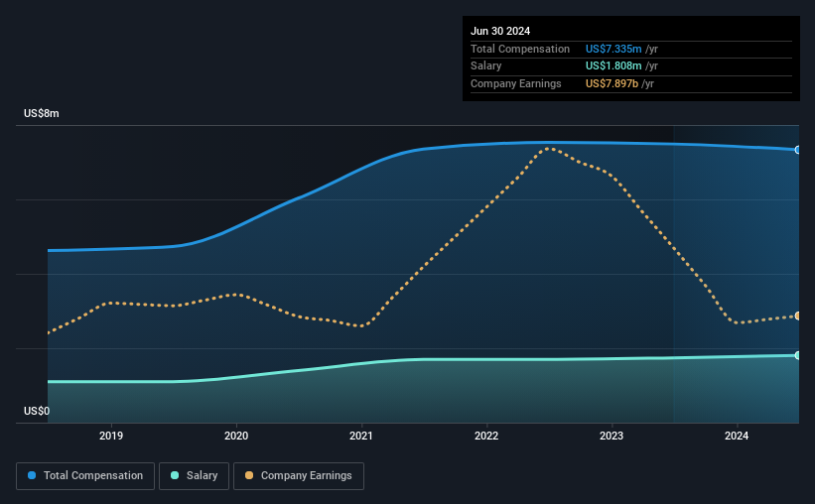Screen dimensions: 815x504
Task: Click the US$0 y-axis label
Action: point(37,411)
